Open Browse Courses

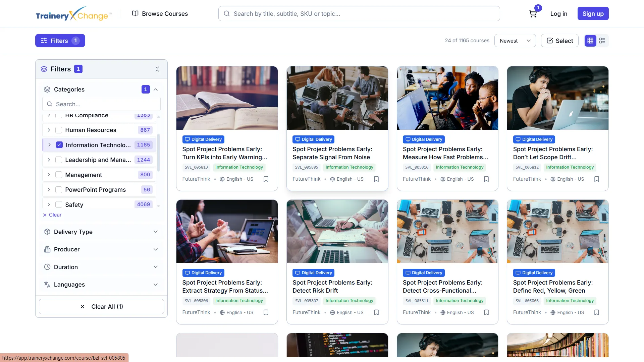(x=160, y=14)
